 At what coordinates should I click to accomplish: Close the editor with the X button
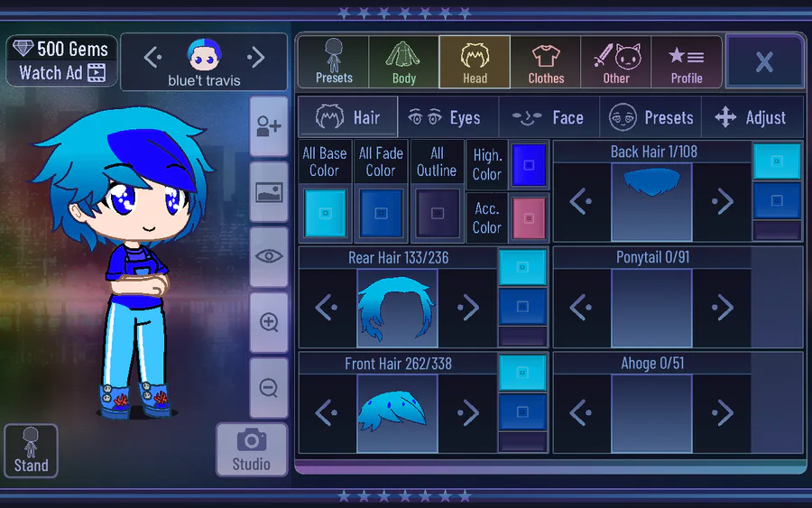coord(764,61)
